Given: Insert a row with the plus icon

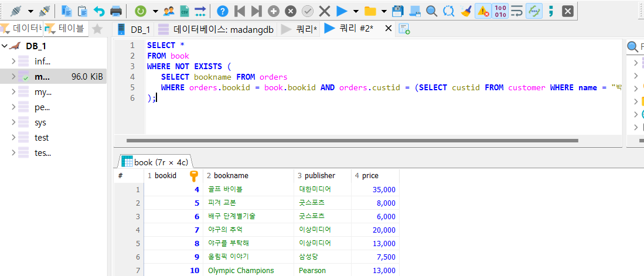Looking at the screenshot, I should pos(274,11).
